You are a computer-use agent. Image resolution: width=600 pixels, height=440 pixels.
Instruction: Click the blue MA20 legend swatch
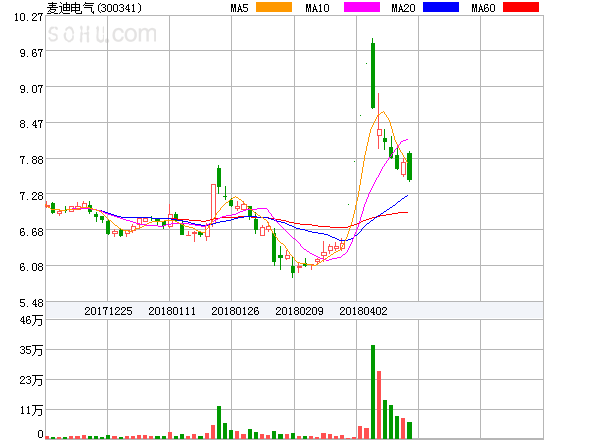(441, 7)
